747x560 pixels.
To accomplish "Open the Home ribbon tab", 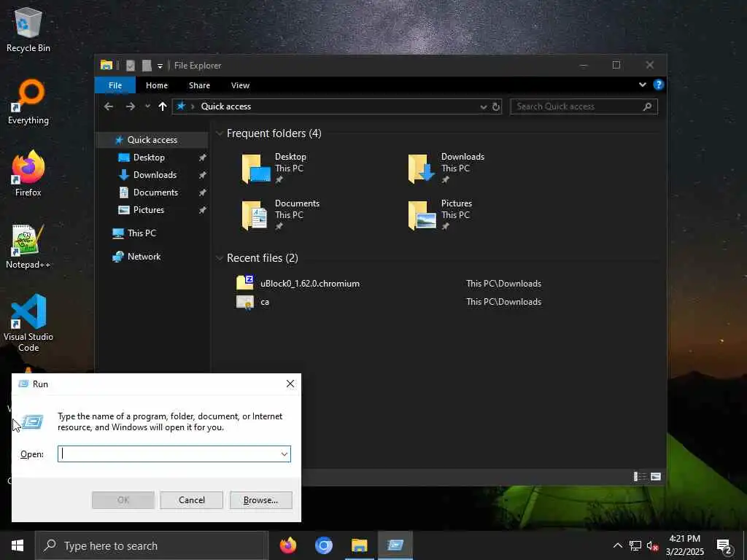I will [157, 85].
